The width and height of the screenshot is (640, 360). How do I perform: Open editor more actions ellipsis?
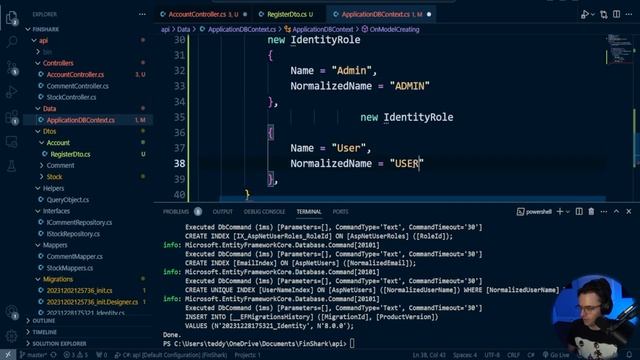tap(629, 14)
